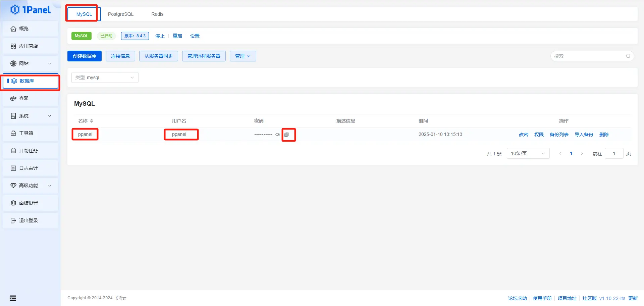The image size is (644, 306).
Task: Click the 网站 globe icon
Action: 13,63
